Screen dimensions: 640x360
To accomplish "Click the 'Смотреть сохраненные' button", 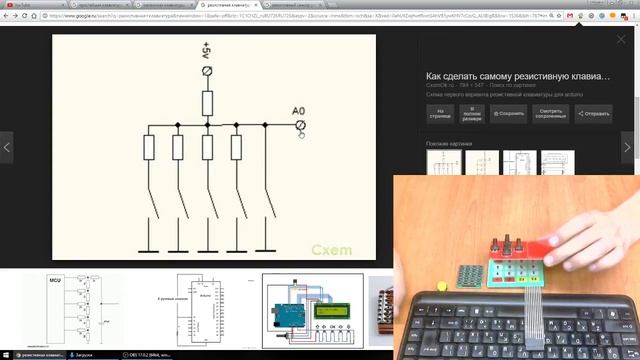I will click(x=550, y=114).
